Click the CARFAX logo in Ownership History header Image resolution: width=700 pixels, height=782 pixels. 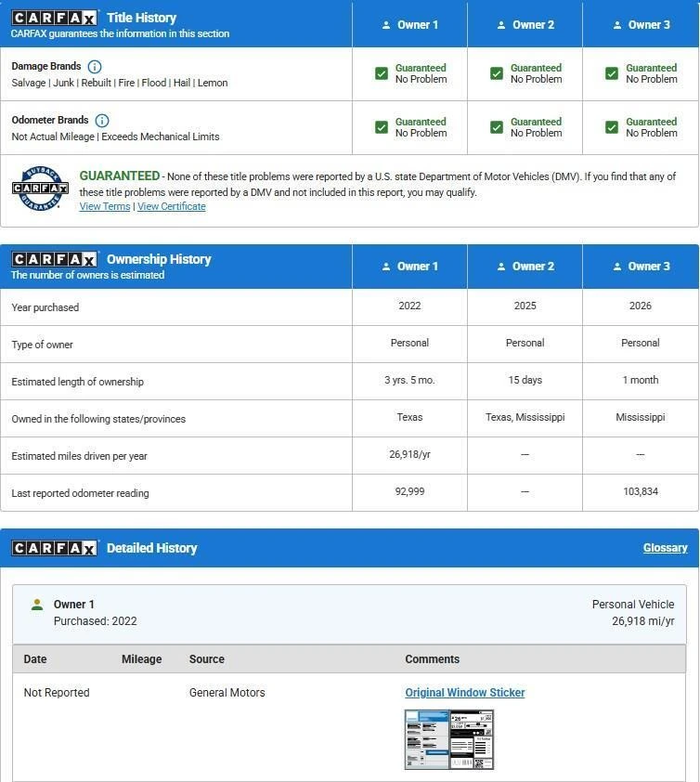coord(54,260)
